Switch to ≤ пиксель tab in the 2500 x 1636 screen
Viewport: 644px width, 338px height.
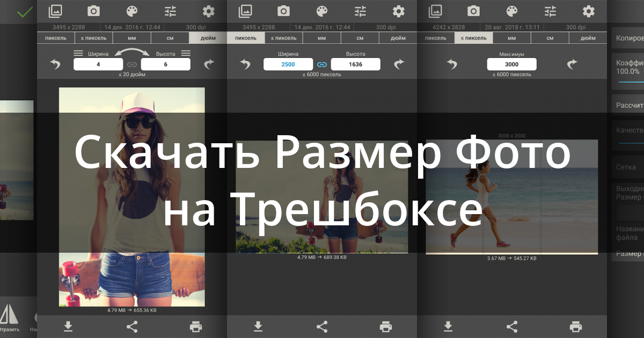[x=284, y=38]
